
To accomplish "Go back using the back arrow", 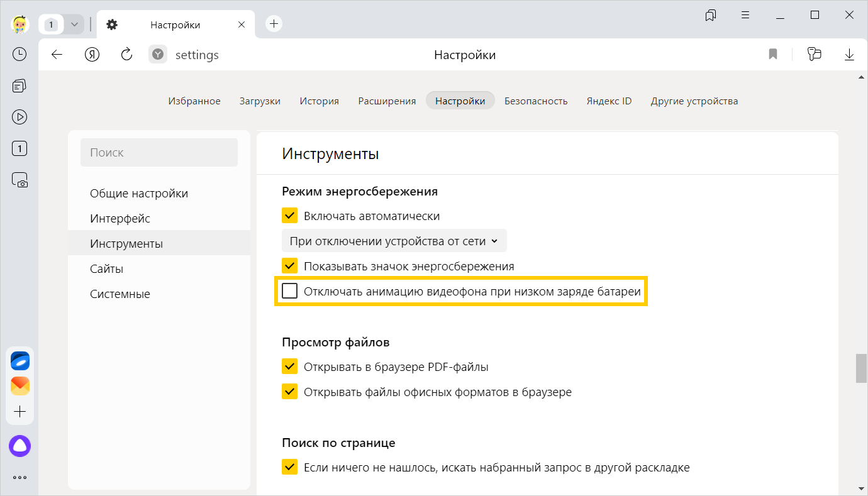I will pyautogui.click(x=57, y=55).
